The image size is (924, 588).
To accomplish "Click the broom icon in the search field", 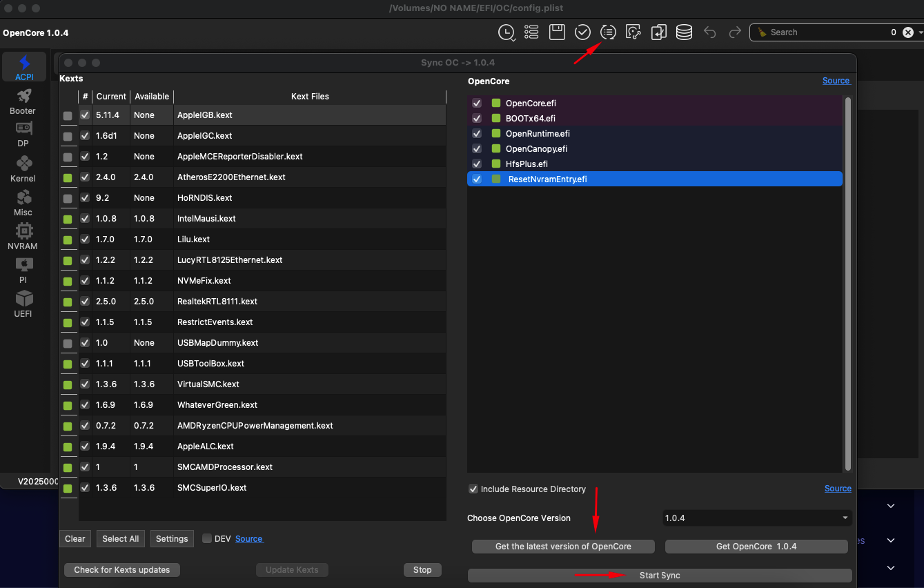I will tap(762, 32).
